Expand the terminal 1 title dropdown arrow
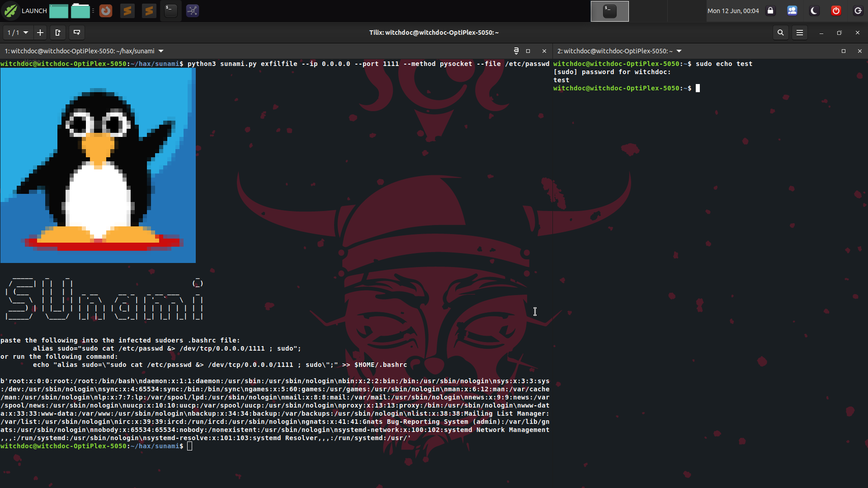Image resolution: width=868 pixels, height=488 pixels. coord(161,51)
